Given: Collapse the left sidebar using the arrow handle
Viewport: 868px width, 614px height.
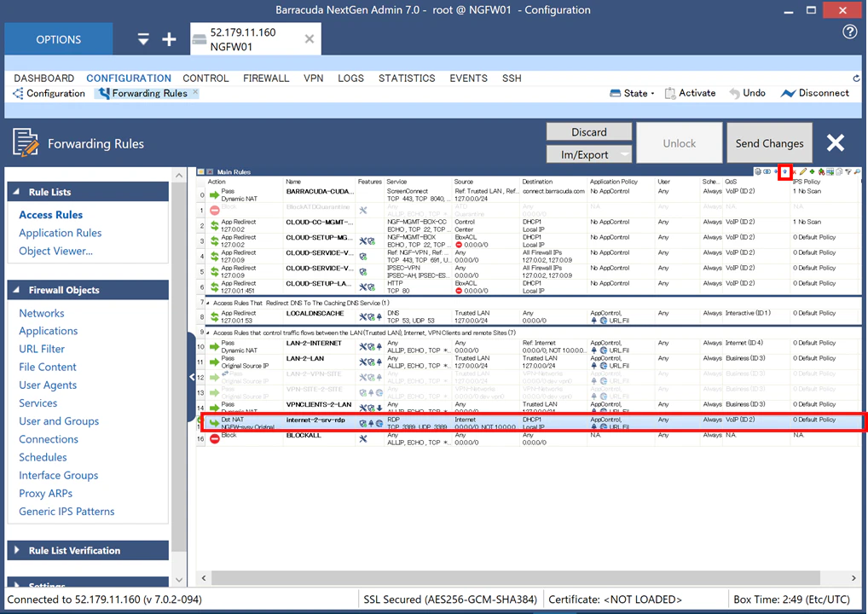Looking at the screenshot, I should [192, 377].
